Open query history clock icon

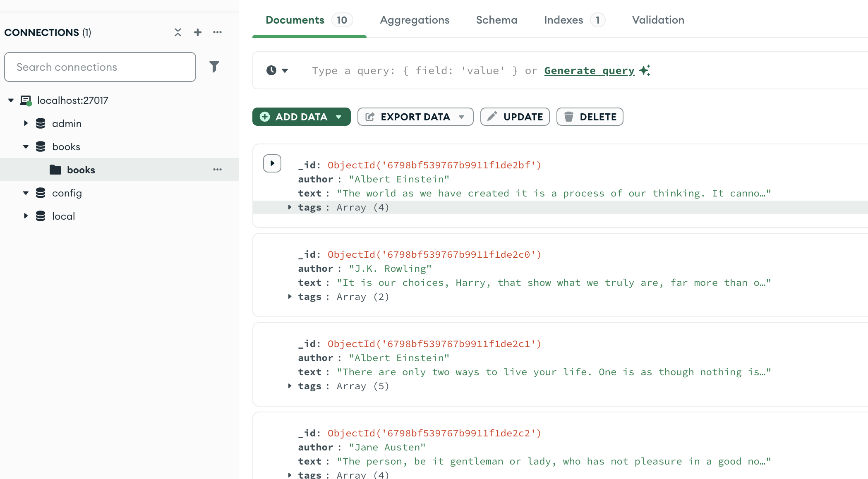tap(272, 70)
